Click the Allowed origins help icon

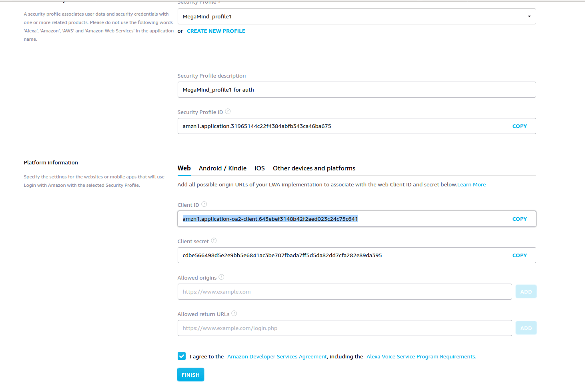(222, 277)
